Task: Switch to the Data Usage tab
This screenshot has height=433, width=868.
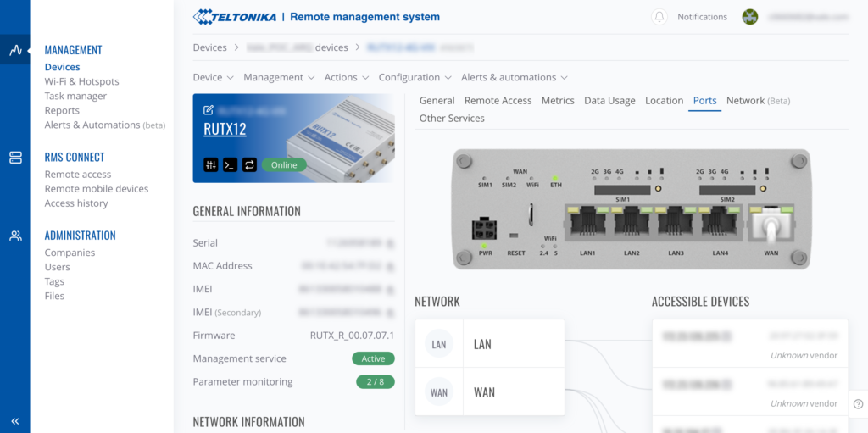Action: (609, 101)
